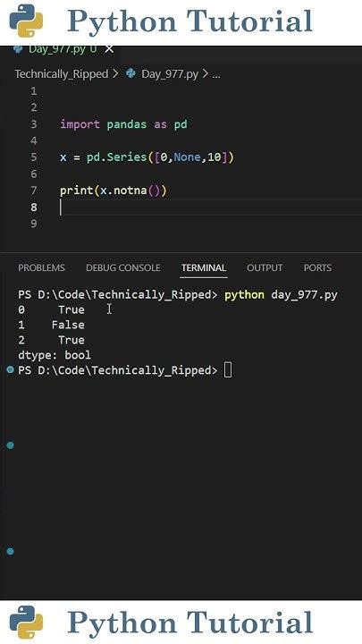The width and height of the screenshot is (362, 644).
Task: Click line number 5 in the gutter
Action: [33, 157]
